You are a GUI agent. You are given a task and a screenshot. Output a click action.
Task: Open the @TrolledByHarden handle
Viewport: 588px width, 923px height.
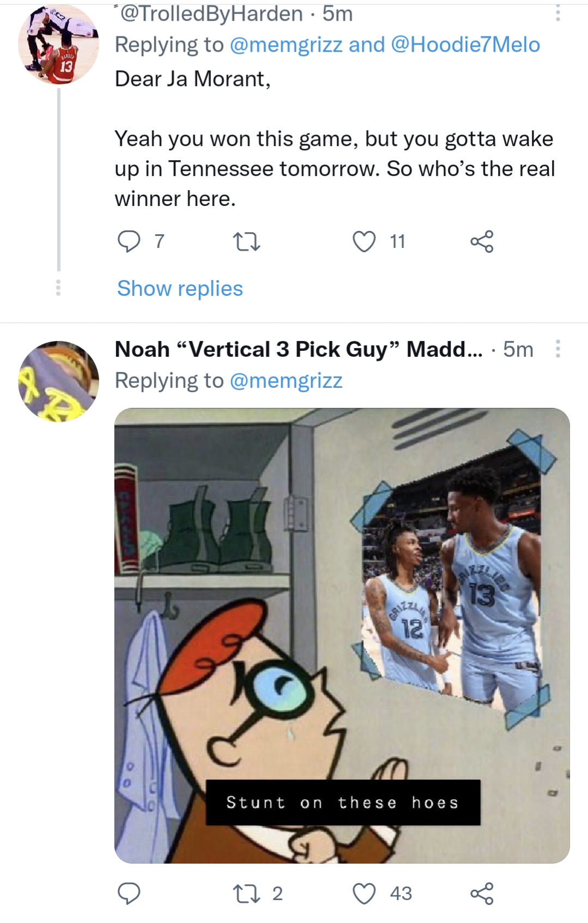(211, 14)
